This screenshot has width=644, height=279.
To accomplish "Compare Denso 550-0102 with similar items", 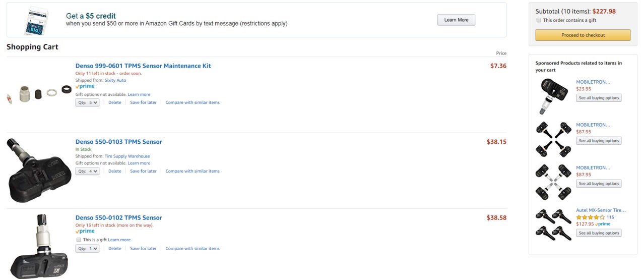I will tap(192, 248).
